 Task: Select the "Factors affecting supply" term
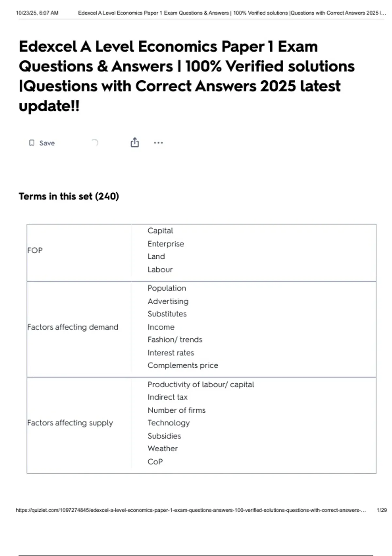coord(70,423)
